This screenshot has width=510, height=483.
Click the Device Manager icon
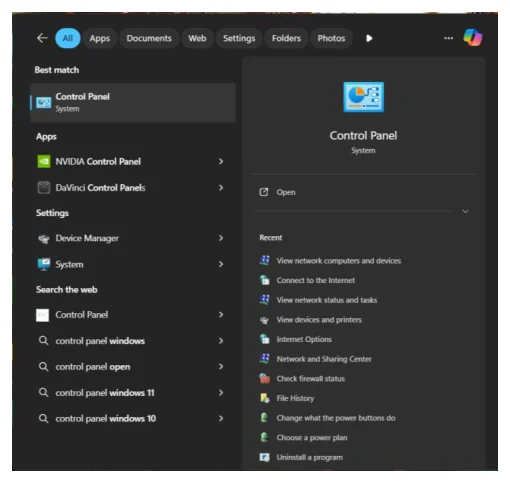[x=44, y=239]
